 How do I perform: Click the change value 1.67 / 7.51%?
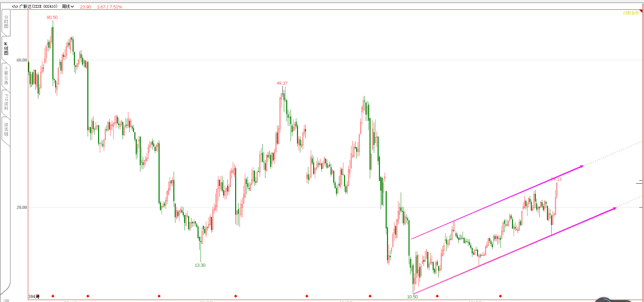point(110,7)
